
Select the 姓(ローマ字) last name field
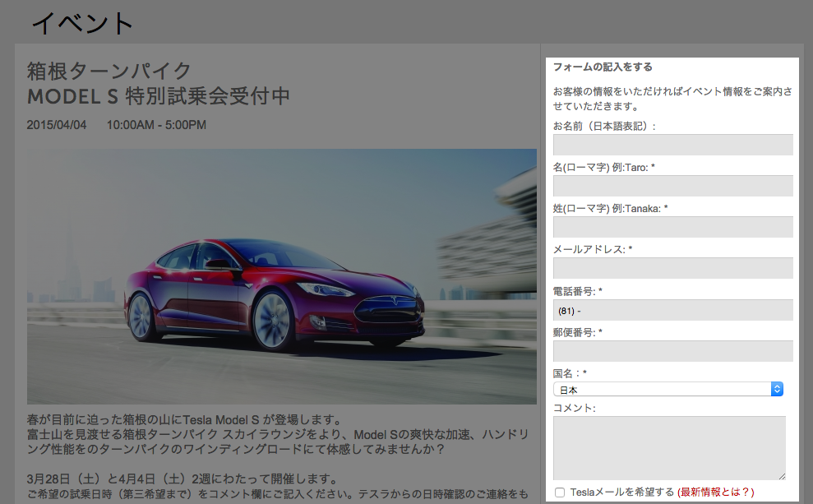point(672,228)
